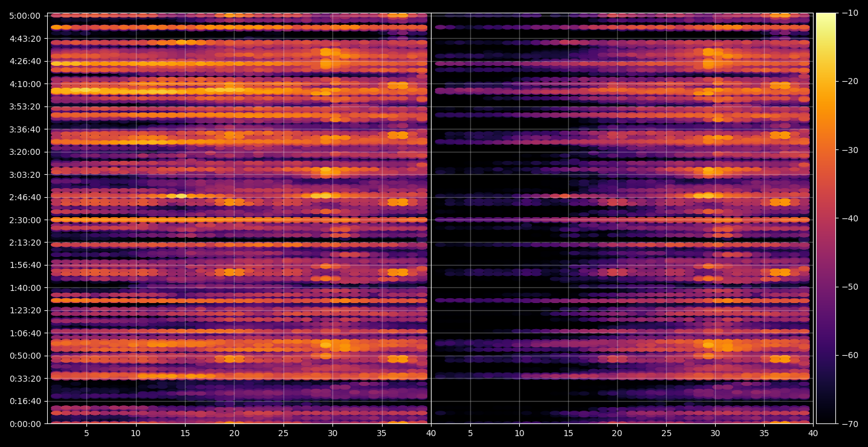Click x-axis label 35 of left heatmap
868x447 pixels.
point(381,433)
